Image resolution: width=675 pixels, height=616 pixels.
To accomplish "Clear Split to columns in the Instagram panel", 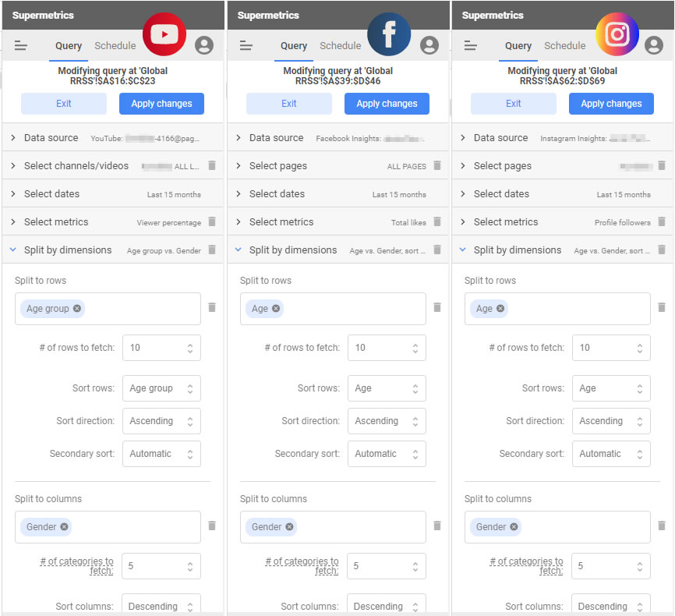I will [x=662, y=526].
